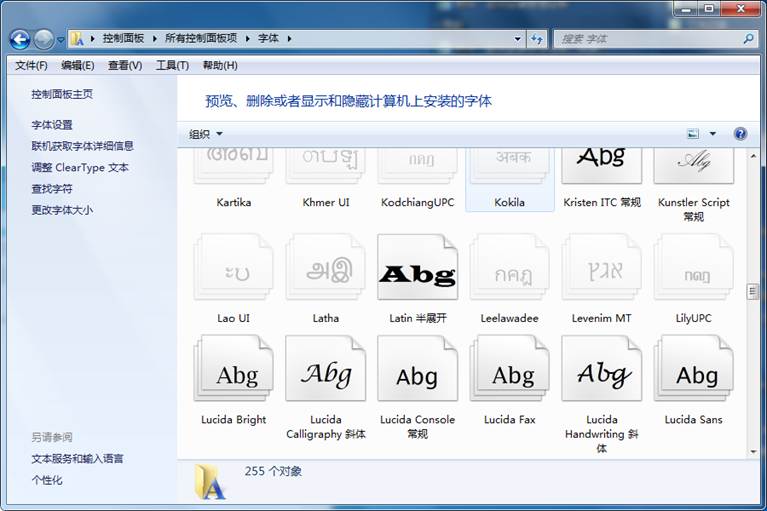Open the 工具(T) menu
767x511 pixels.
click(x=172, y=65)
